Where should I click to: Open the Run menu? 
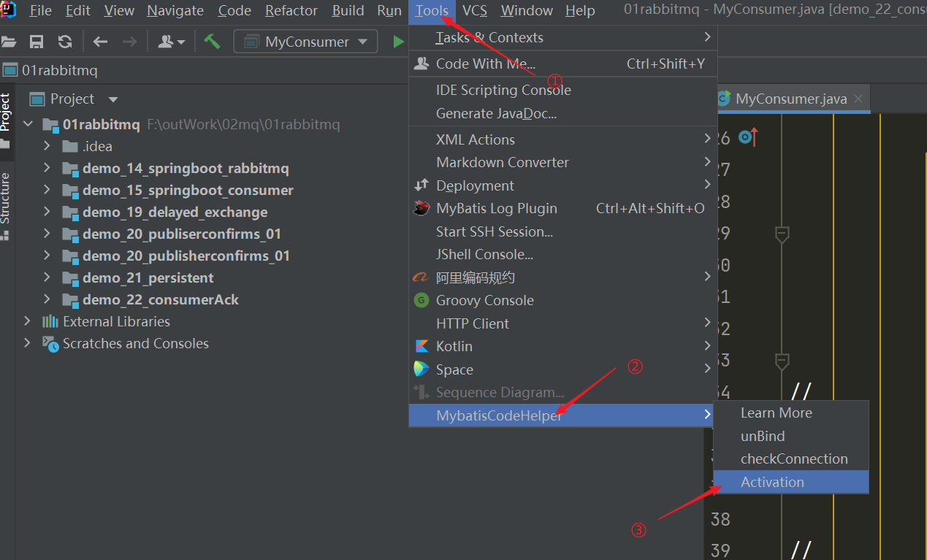tap(389, 10)
